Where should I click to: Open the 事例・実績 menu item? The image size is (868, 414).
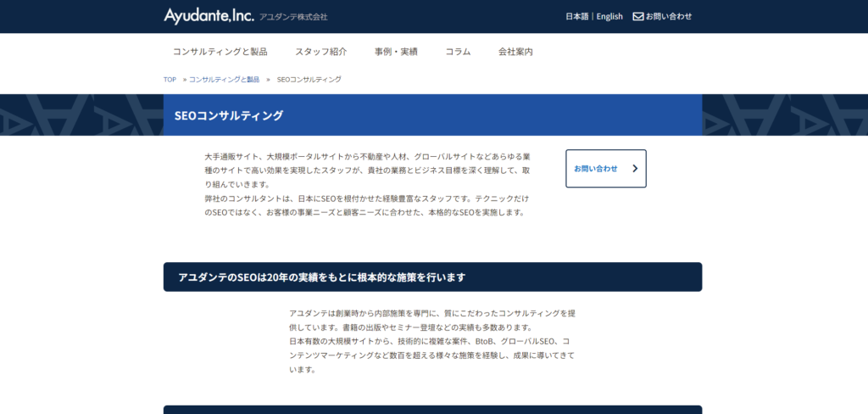(396, 52)
